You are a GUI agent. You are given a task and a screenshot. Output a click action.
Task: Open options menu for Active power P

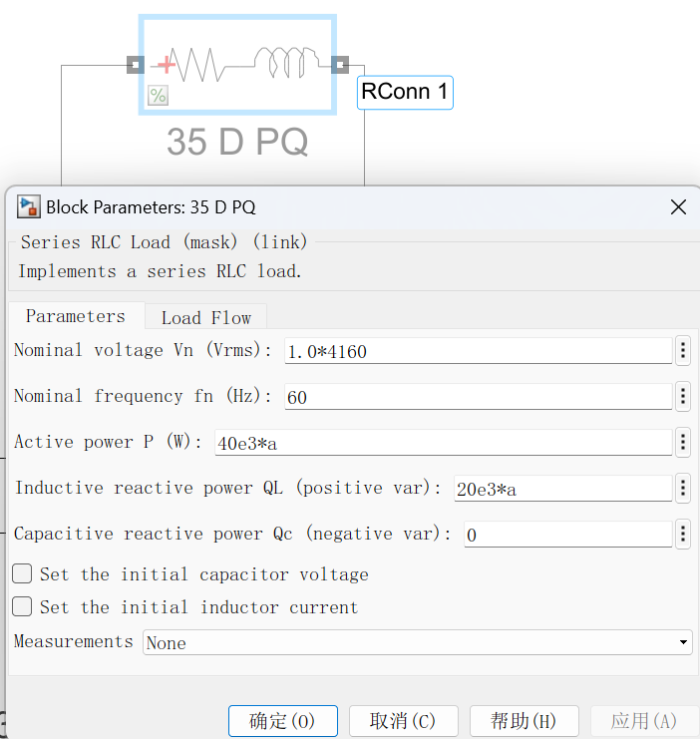tap(683, 442)
